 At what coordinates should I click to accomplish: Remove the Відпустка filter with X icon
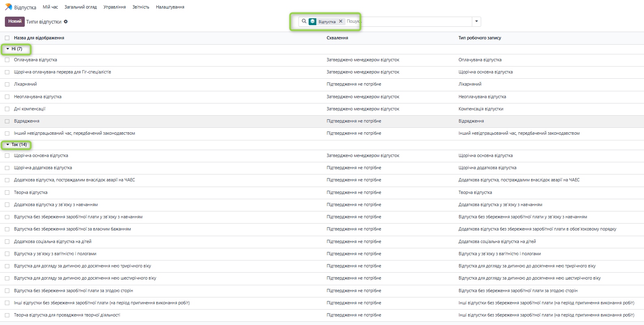[x=341, y=22]
